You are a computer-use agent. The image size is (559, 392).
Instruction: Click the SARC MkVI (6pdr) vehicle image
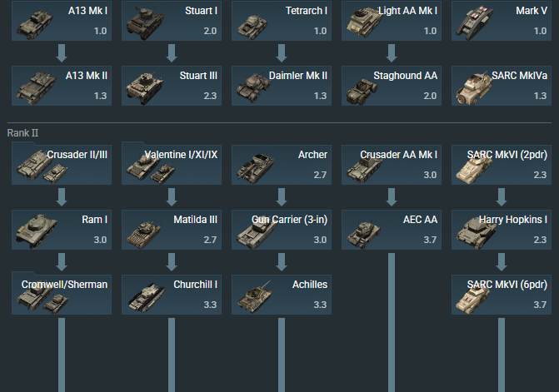pyautogui.click(x=474, y=300)
